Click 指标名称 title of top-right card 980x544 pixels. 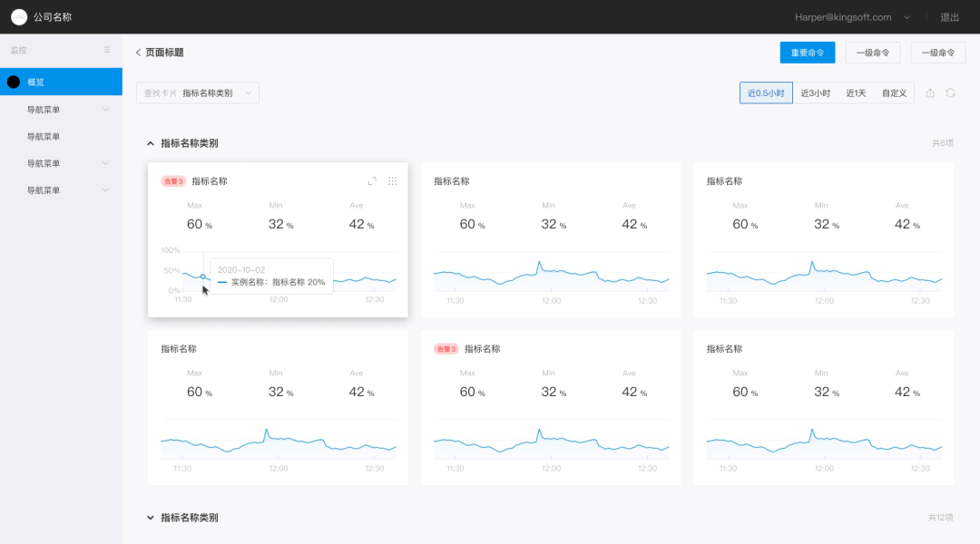724,181
